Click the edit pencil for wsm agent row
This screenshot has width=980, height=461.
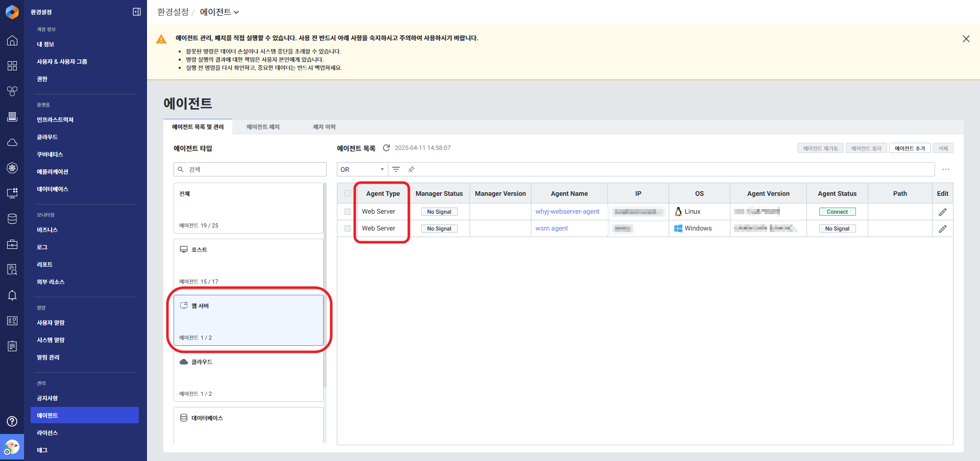[x=942, y=229]
